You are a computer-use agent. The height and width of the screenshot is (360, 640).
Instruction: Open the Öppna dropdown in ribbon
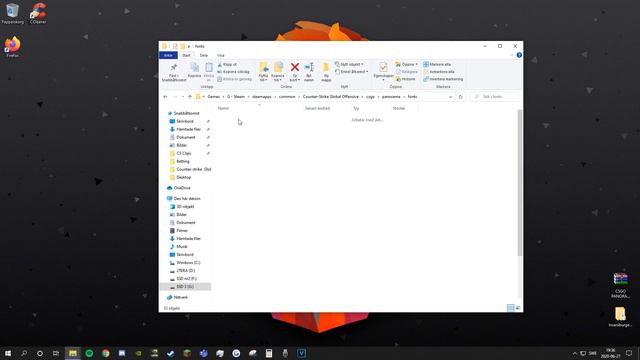click(406, 64)
